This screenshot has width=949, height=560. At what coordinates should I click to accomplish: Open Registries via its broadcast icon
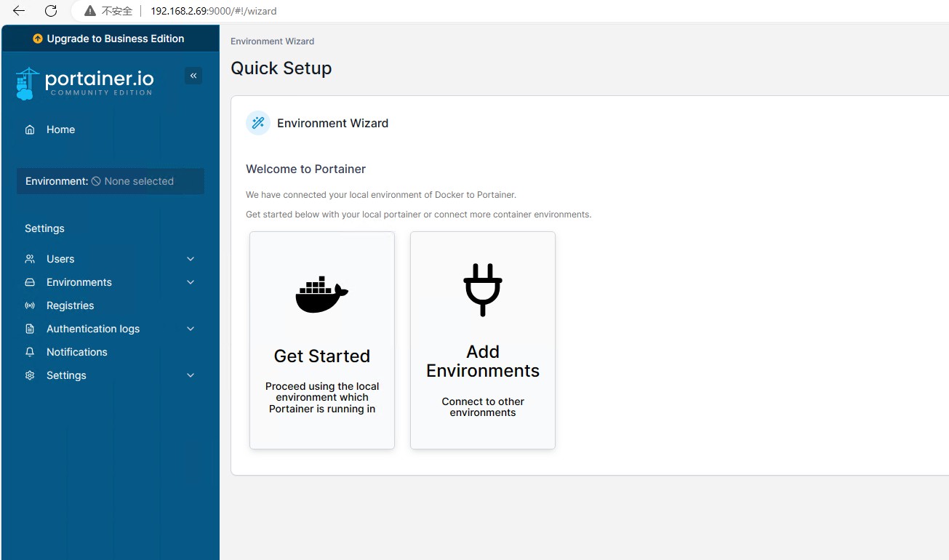click(x=30, y=305)
